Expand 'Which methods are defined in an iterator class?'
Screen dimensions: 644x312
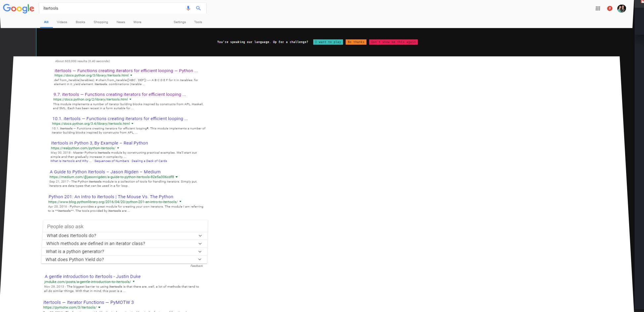[125, 244]
